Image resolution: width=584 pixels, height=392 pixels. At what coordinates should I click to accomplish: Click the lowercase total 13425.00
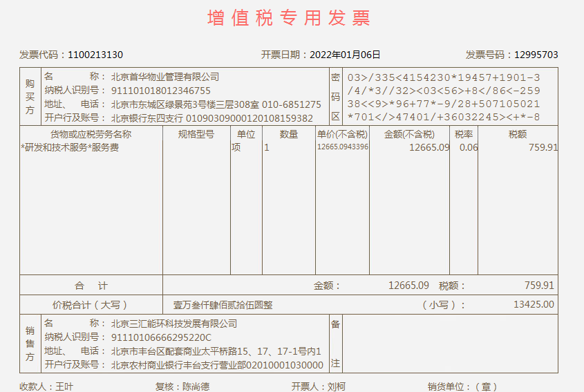pos(534,304)
